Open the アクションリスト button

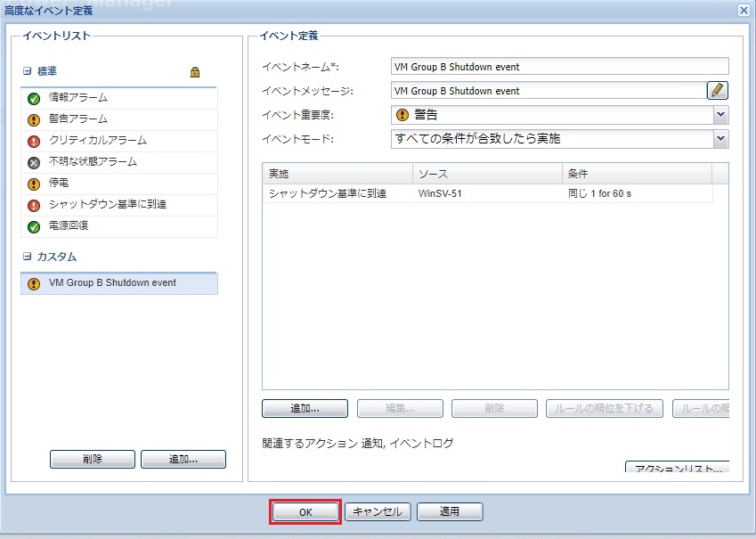678,468
